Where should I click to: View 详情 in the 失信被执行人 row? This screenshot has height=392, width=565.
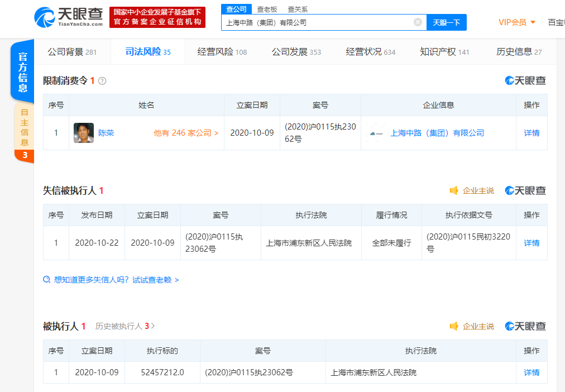532,243
